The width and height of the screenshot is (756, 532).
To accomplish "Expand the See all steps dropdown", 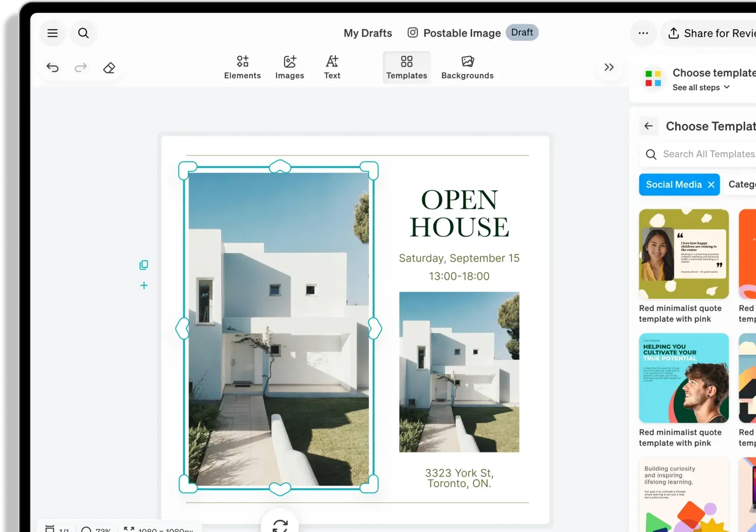I will click(x=701, y=87).
